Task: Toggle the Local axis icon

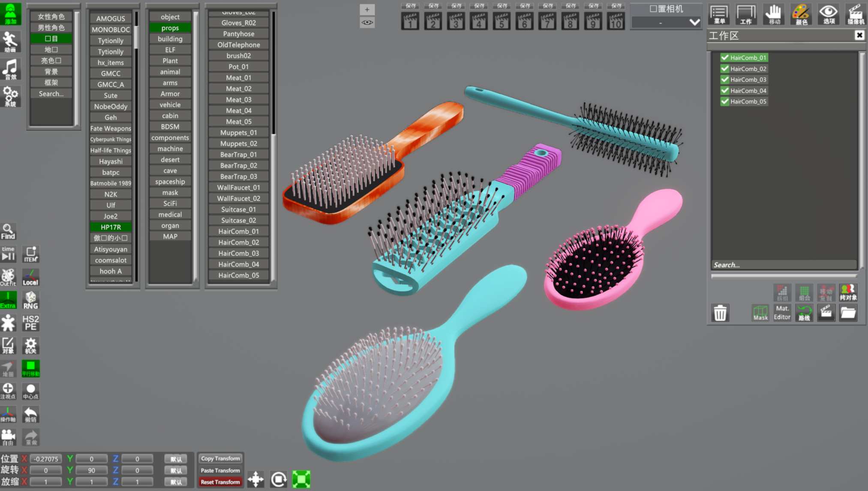Action: click(x=30, y=277)
